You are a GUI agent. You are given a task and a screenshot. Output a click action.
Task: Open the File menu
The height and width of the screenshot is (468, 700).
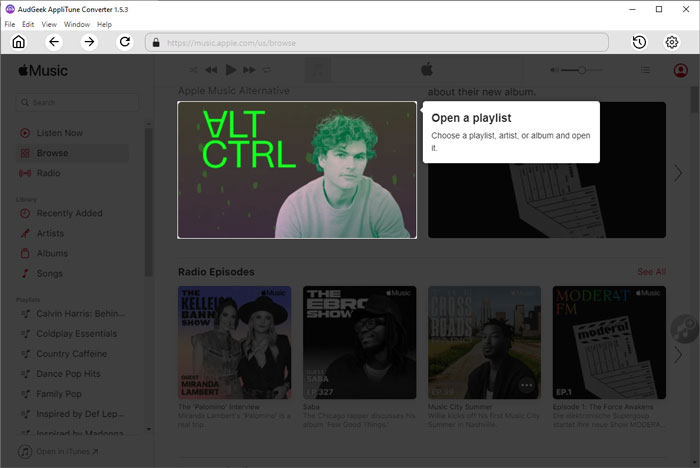click(x=10, y=24)
